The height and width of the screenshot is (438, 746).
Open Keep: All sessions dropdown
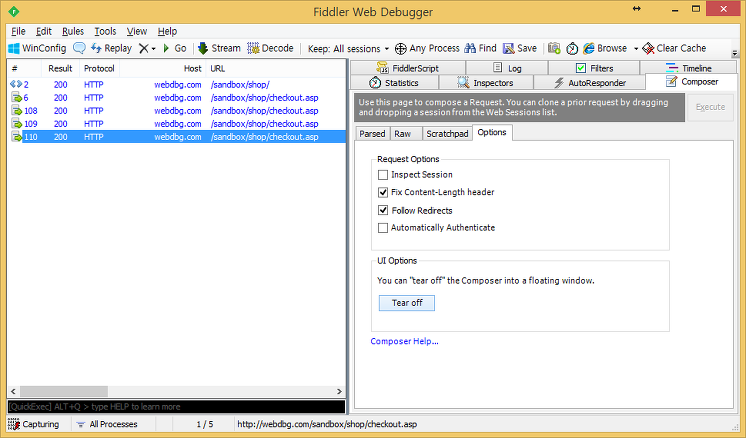pos(348,49)
